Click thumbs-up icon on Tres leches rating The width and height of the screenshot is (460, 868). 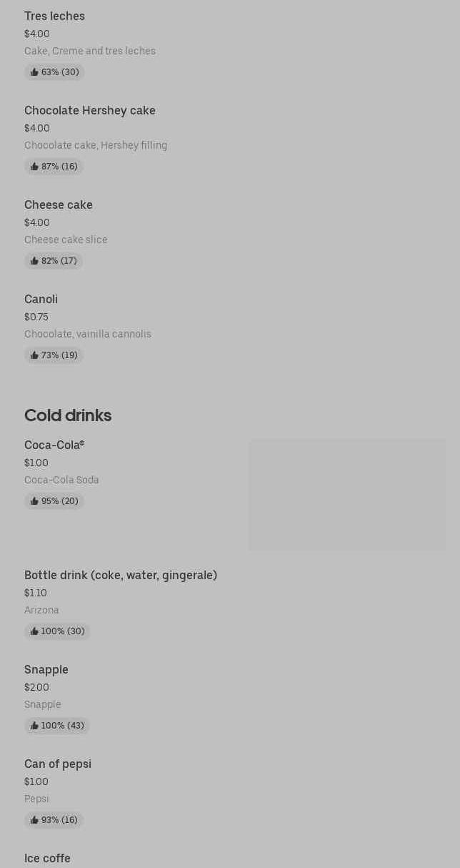(34, 72)
